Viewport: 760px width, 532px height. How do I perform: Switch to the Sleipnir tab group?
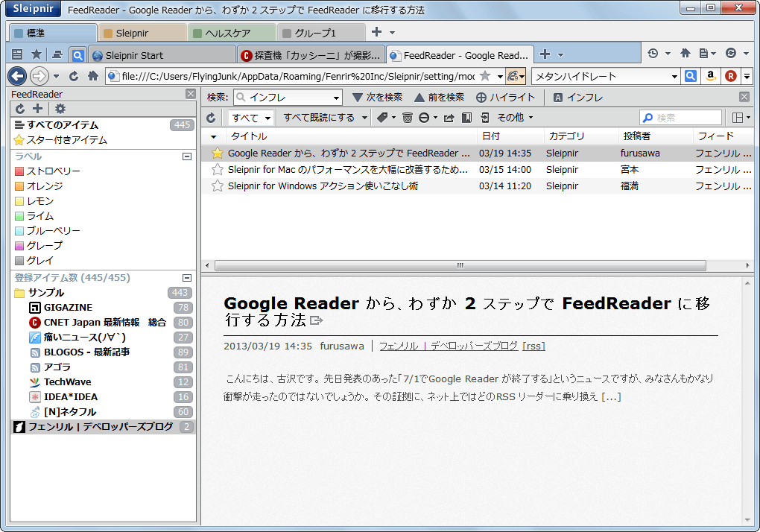pyautogui.click(x=143, y=33)
